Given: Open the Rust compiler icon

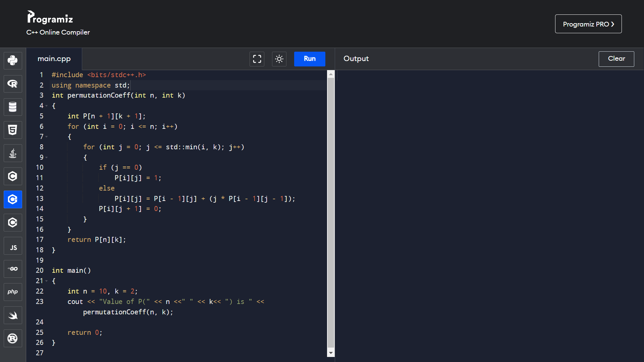Looking at the screenshot, I should coord(13,338).
